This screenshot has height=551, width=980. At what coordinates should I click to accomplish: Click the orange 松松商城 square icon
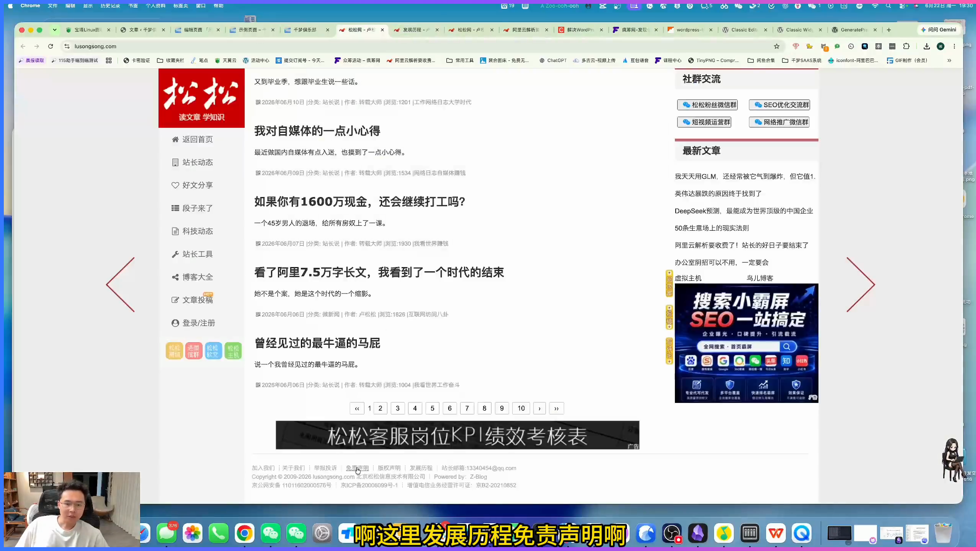coord(175,350)
